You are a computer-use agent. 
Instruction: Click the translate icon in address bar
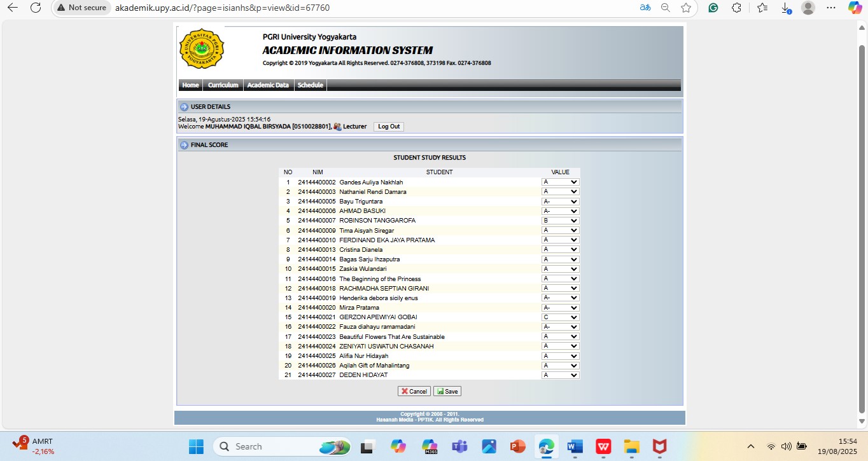[x=645, y=8]
